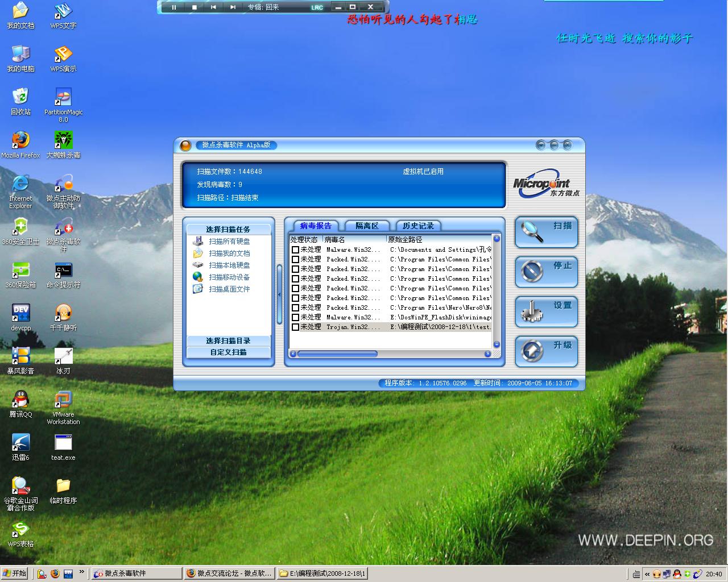Open 360保险箱 desktop icon

(x=20, y=275)
